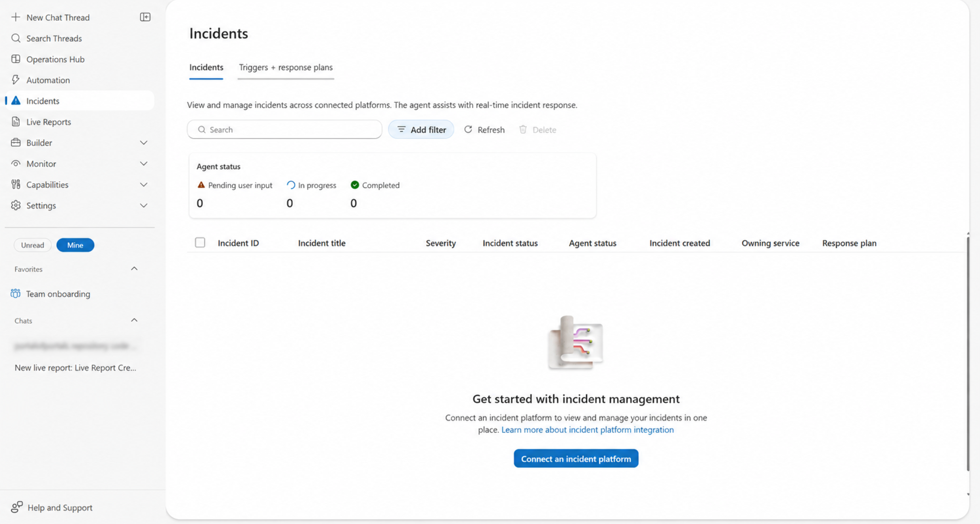
Task: Click the Pending user input warning icon
Action: [x=201, y=185]
